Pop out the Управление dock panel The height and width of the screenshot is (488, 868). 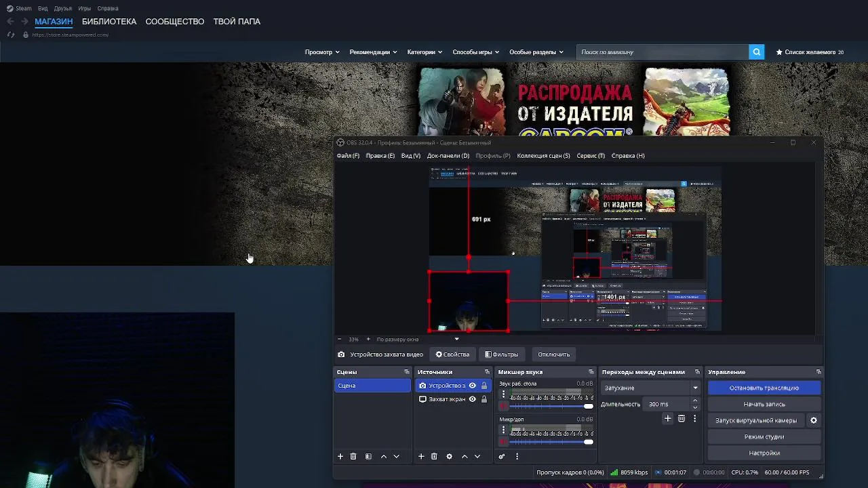(x=818, y=372)
